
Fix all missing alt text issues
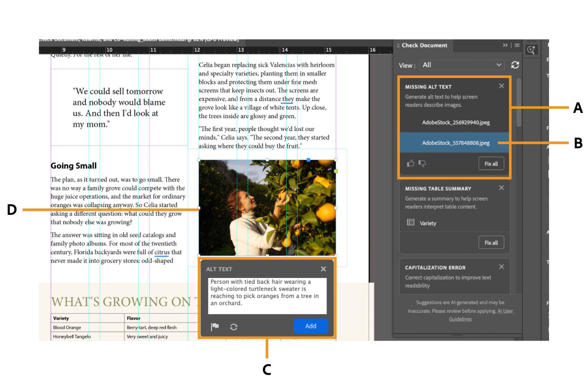click(x=491, y=164)
